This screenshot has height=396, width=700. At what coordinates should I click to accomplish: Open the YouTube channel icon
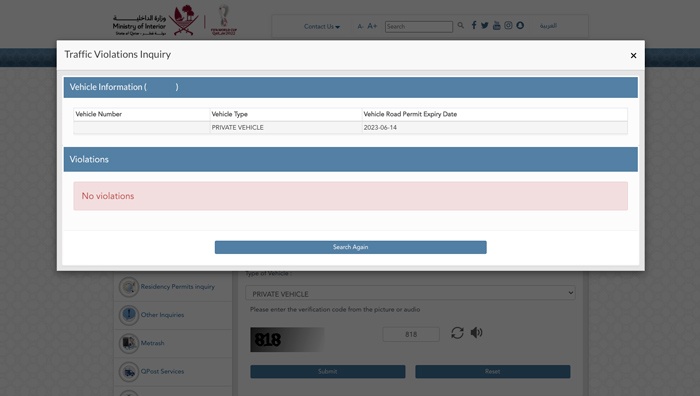496,25
